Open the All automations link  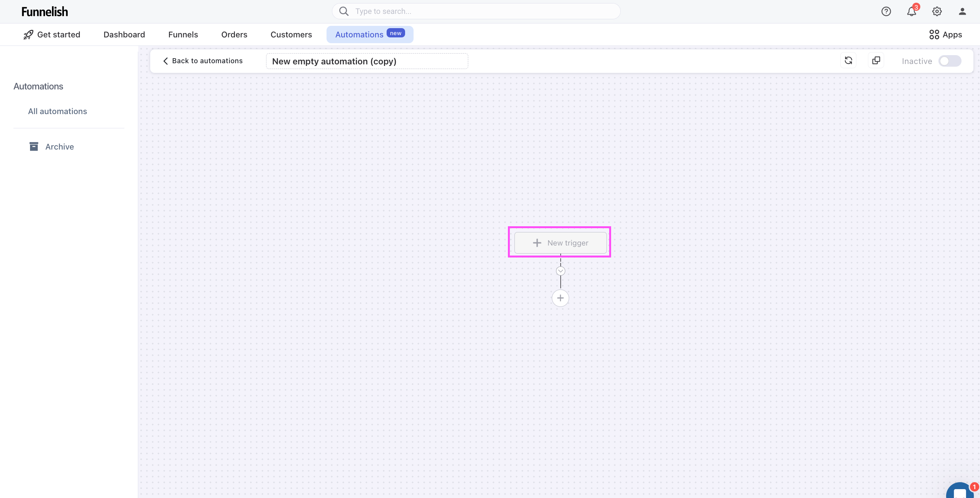[57, 111]
